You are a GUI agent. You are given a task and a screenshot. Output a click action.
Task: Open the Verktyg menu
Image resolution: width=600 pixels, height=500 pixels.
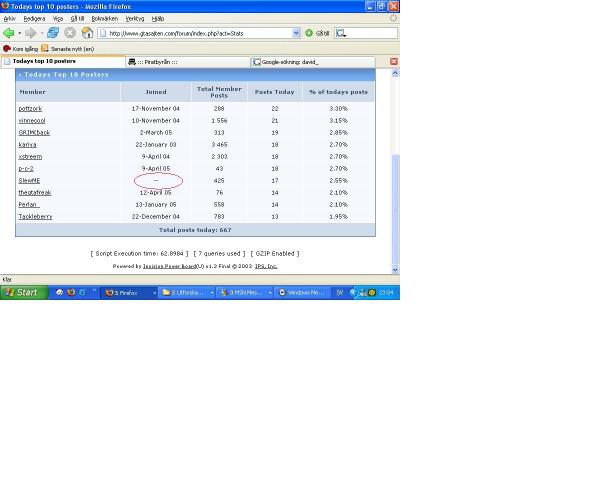(135, 18)
